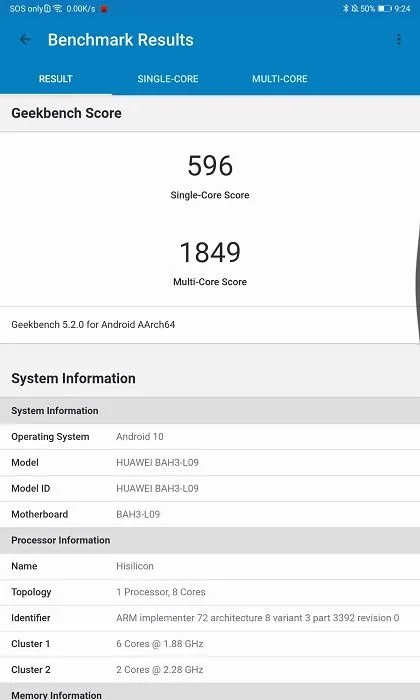
Task: Tap 'Geekbench 5.2.0 for Android AArch64' text
Action: tap(93, 325)
